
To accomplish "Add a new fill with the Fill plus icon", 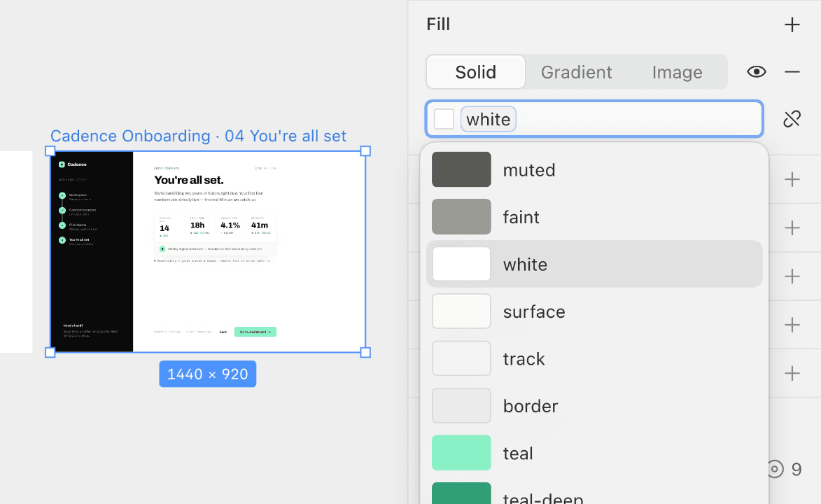I will [792, 24].
